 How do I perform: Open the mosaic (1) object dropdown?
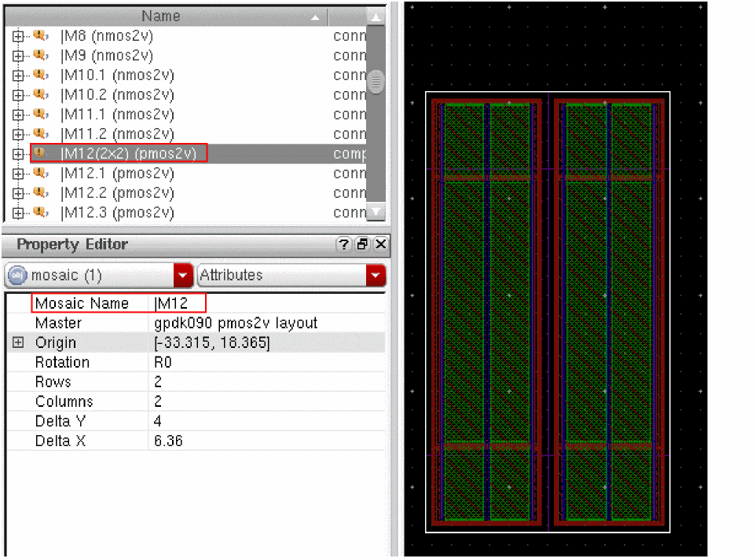[x=183, y=276]
